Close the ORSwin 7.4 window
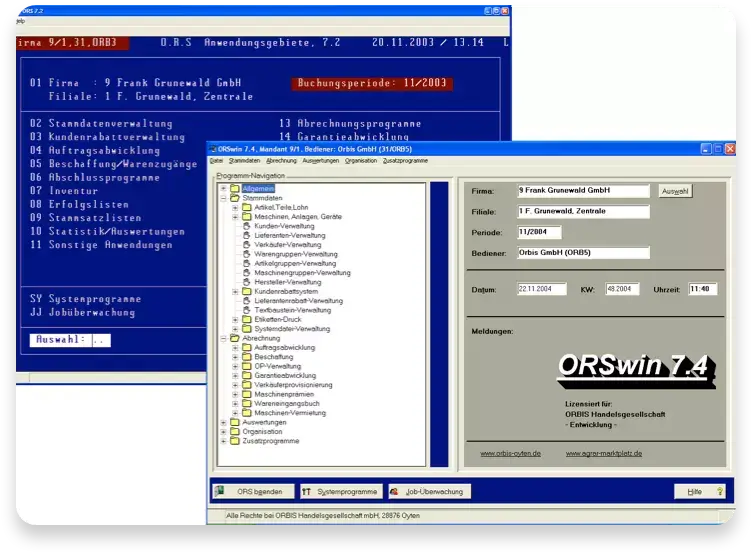Image resolution: width=752 pixels, height=554 pixels. click(729, 149)
